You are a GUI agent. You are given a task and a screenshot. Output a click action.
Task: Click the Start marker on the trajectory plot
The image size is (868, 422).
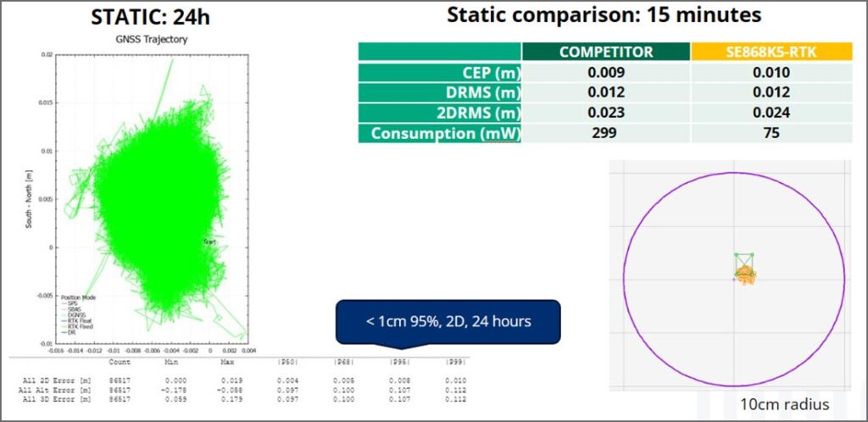click(x=209, y=242)
